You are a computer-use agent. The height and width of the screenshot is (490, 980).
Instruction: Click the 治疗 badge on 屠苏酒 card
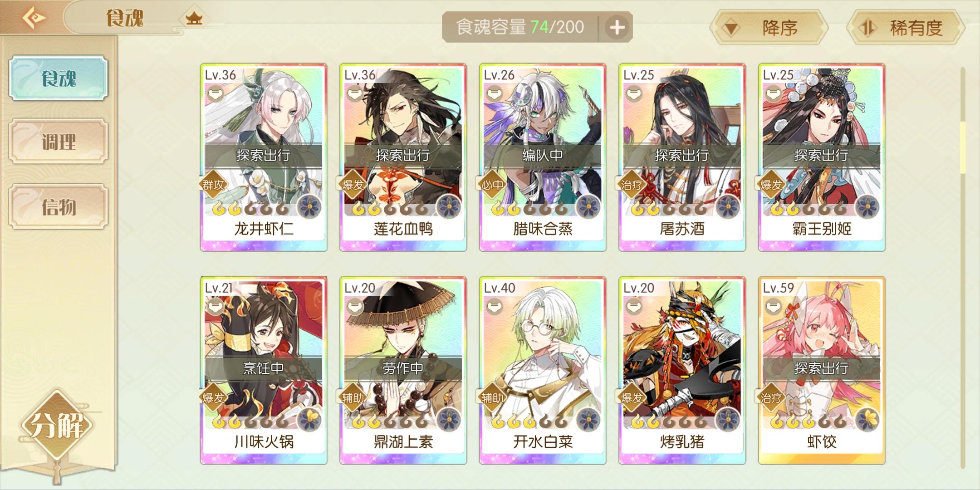pos(632,185)
